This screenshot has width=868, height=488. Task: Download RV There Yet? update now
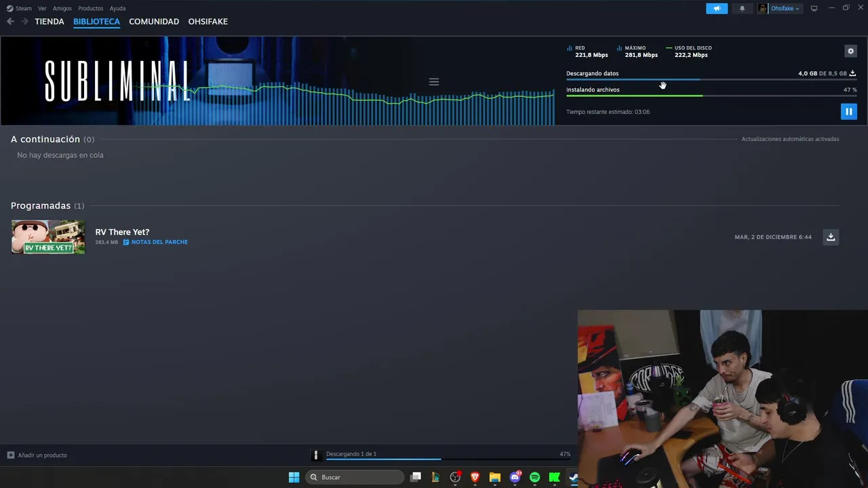click(831, 237)
